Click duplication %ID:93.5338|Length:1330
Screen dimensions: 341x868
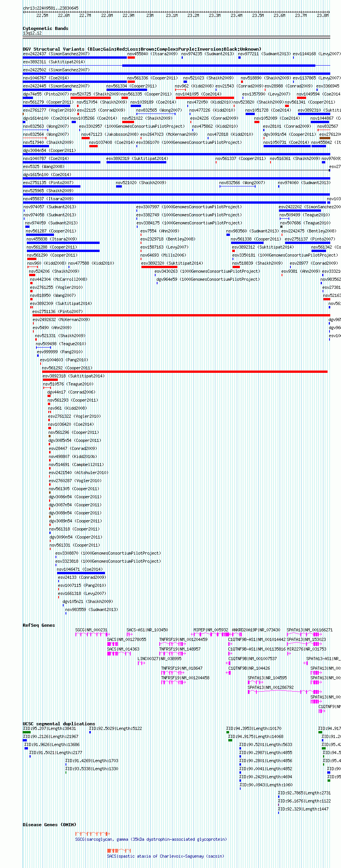pos(92,769)
